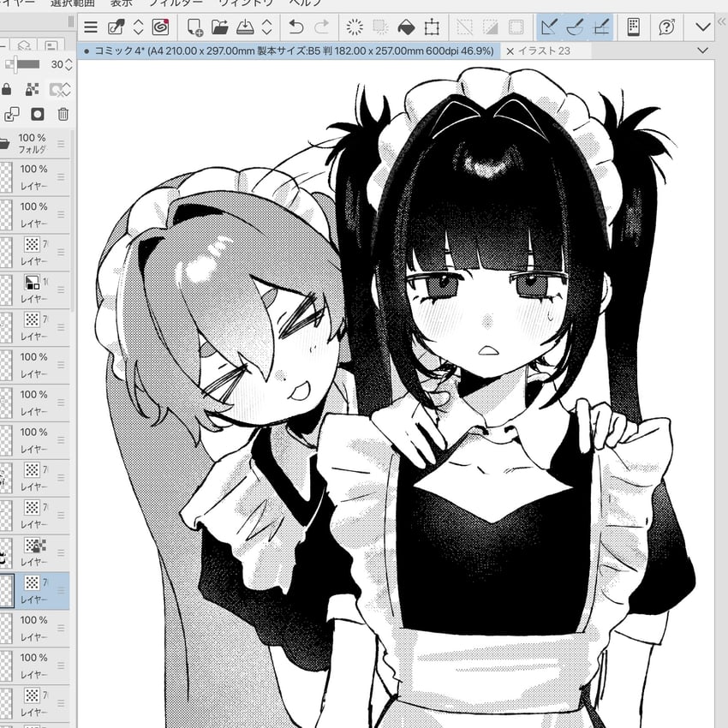The height and width of the screenshot is (728, 728).
Task: Click the opacity value stepper arrows
Action: (69, 64)
